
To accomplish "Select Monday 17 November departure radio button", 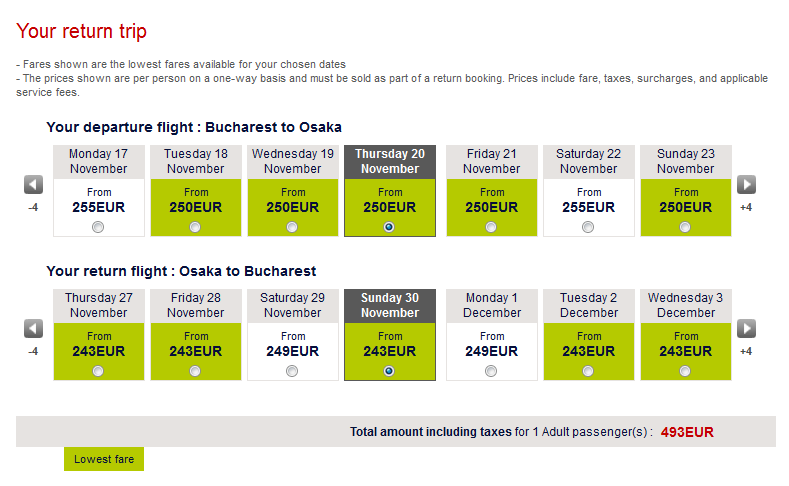I will coord(97,227).
